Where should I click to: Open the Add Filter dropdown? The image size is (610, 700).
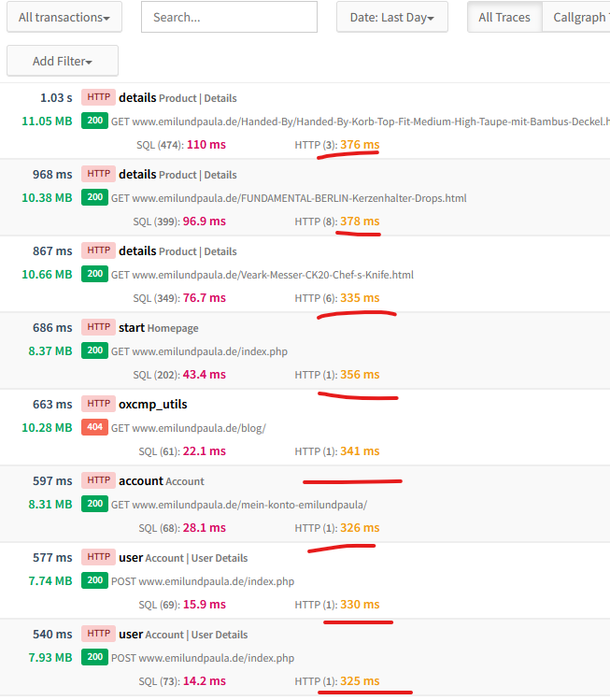click(63, 61)
